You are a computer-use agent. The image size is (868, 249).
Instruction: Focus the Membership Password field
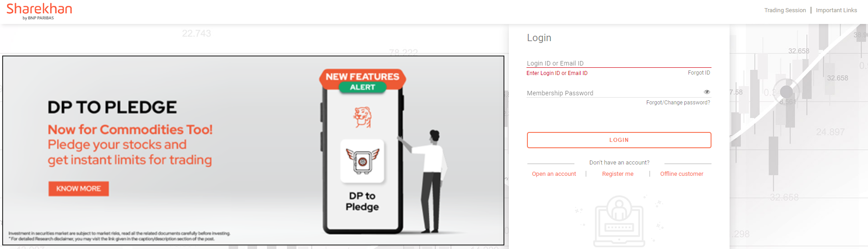614,93
